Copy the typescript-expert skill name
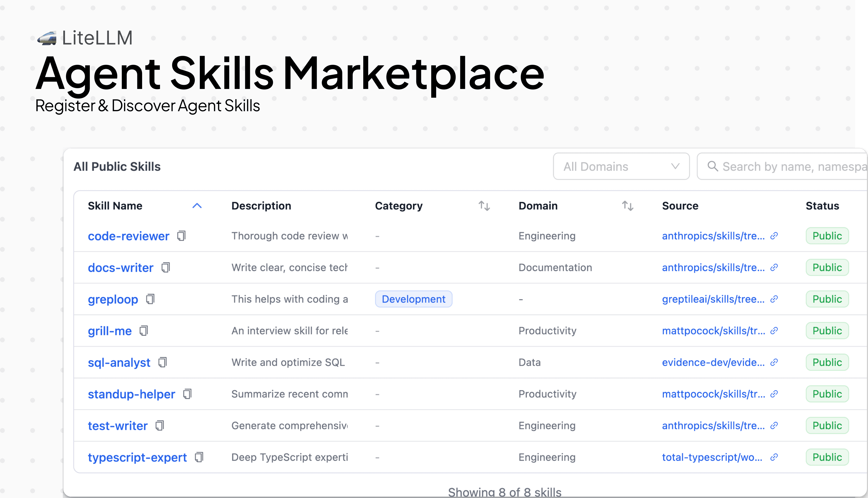 [x=199, y=457]
